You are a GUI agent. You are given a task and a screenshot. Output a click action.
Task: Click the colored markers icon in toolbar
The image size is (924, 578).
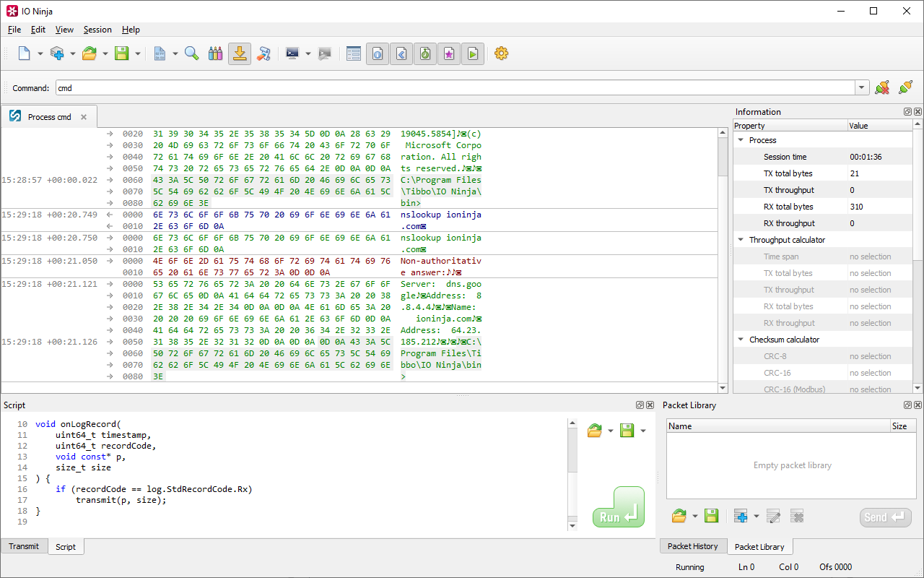coord(215,53)
